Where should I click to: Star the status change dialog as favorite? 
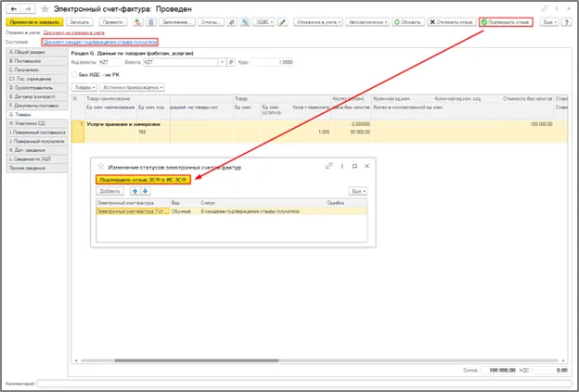(x=100, y=167)
